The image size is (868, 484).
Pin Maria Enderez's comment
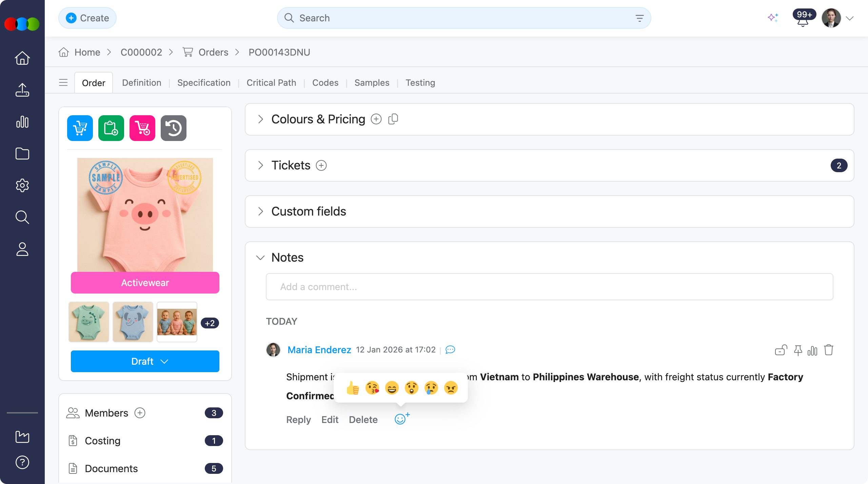(x=797, y=350)
